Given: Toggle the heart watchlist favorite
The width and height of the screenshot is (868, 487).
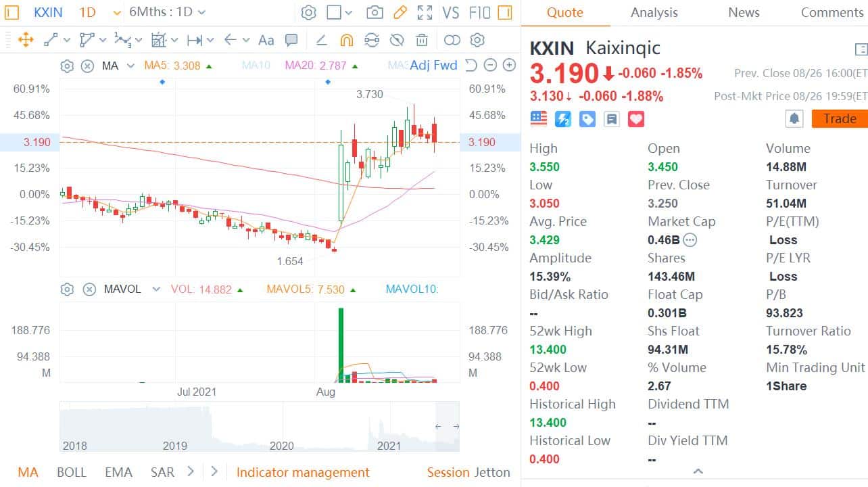Looking at the screenshot, I should (x=636, y=119).
